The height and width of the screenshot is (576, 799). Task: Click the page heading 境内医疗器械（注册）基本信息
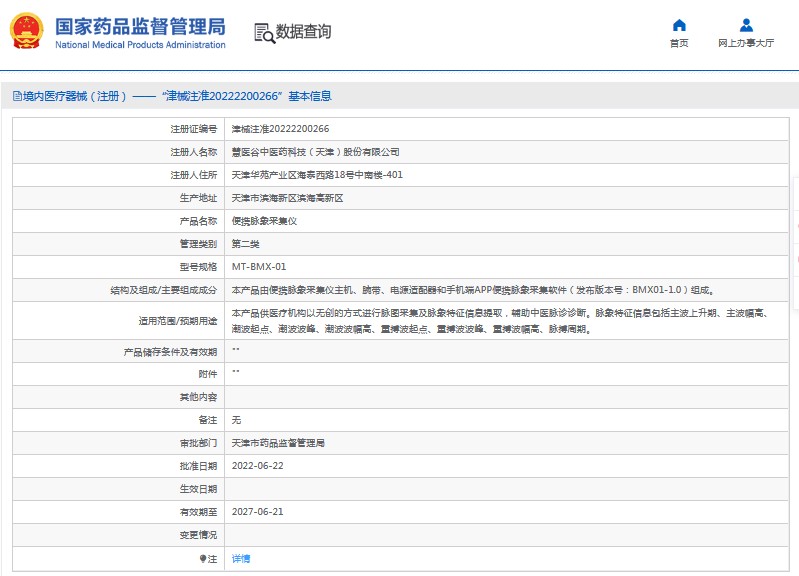click(177, 96)
